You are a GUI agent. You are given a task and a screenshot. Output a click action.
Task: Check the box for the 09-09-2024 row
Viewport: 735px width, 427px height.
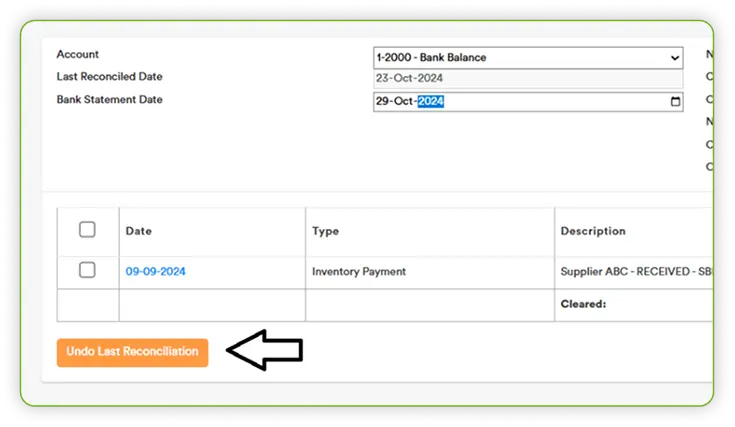tap(87, 270)
